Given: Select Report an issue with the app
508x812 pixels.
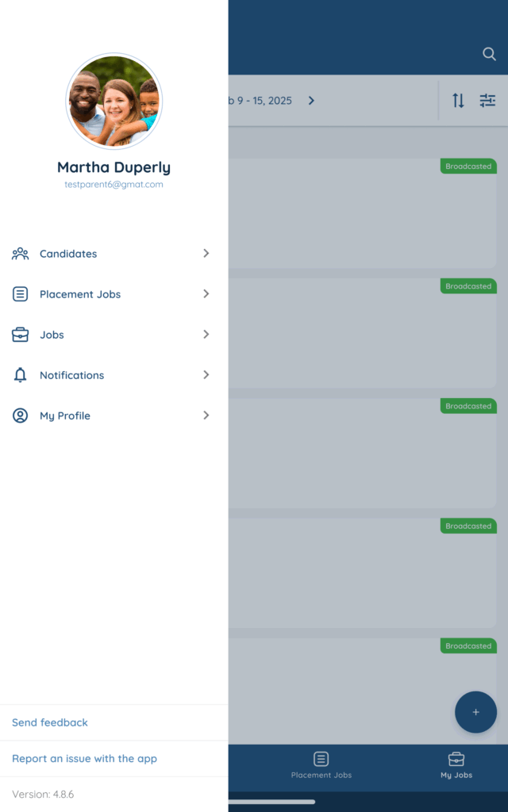Looking at the screenshot, I should click(84, 759).
